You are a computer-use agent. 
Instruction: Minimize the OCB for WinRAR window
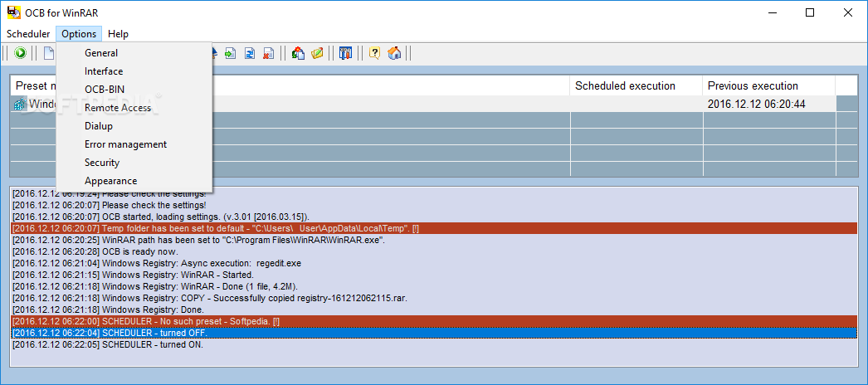[x=771, y=12]
